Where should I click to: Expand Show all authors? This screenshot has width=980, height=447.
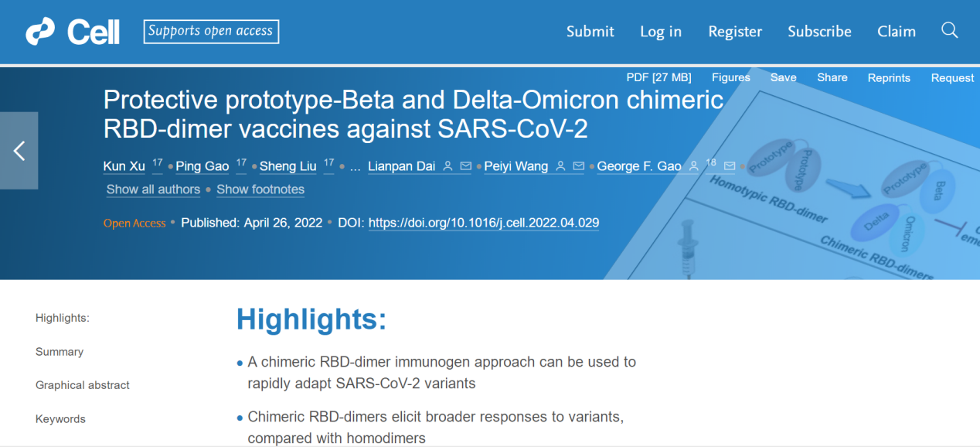153,189
